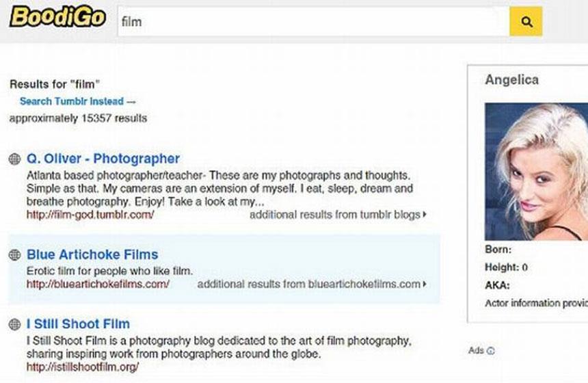Expand additional results from tumblr blogs
The height and width of the screenshot is (383, 588).
pos(338,215)
